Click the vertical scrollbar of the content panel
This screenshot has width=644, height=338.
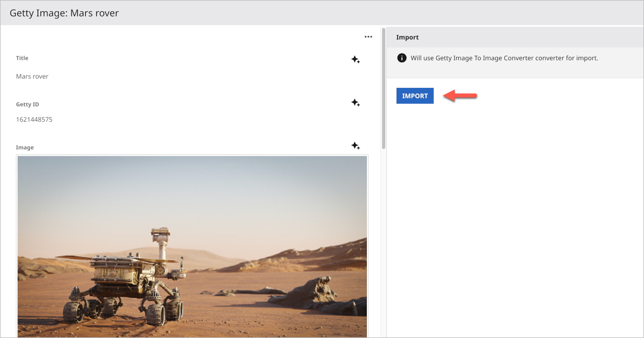pyautogui.click(x=384, y=89)
